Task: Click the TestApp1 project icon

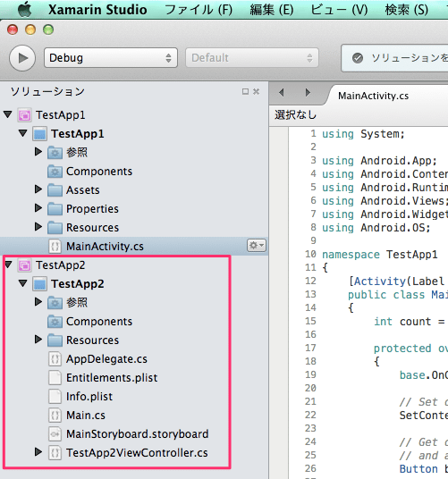Action: [39, 134]
